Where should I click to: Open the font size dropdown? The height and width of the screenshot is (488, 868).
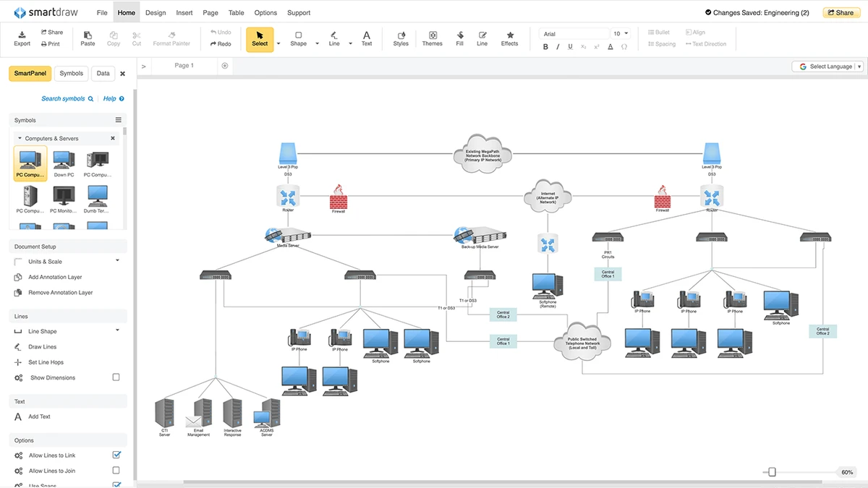pos(626,33)
